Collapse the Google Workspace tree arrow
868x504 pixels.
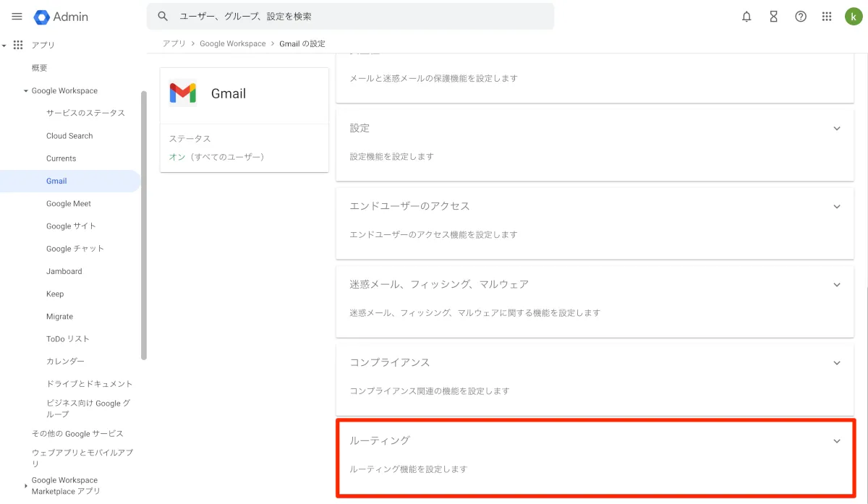click(25, 91)
